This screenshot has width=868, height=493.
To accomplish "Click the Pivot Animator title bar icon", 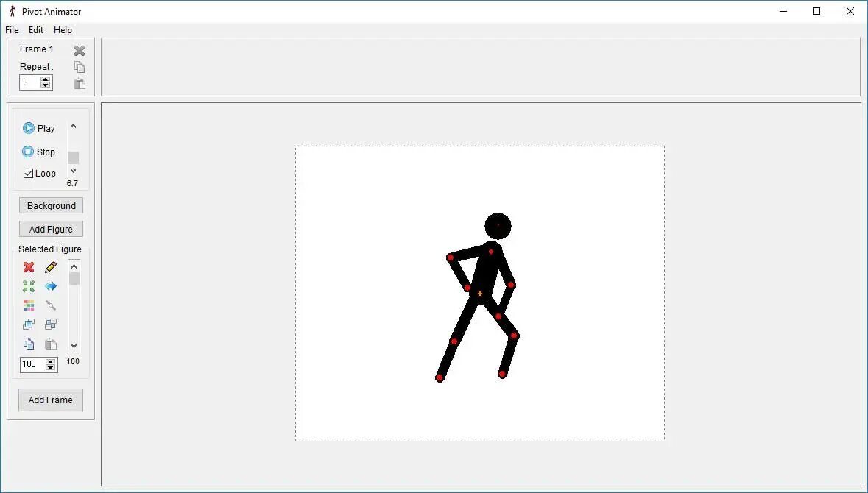I will click(13, 11).
